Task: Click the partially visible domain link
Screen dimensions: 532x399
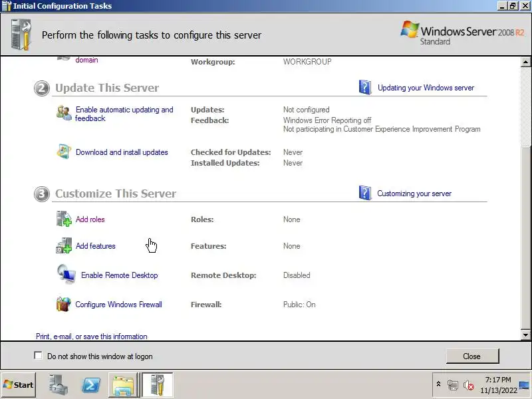Action: click(x=86, y=60)
